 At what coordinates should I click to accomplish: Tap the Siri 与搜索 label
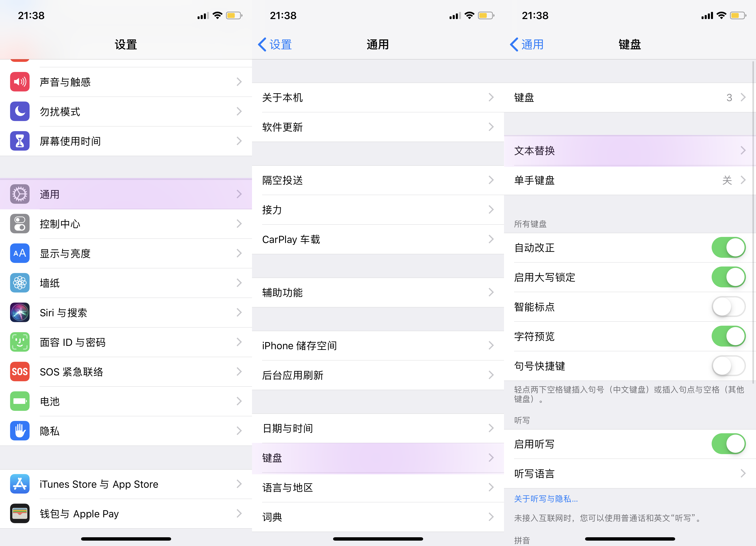pyautogui.click(x=63, y=312)
